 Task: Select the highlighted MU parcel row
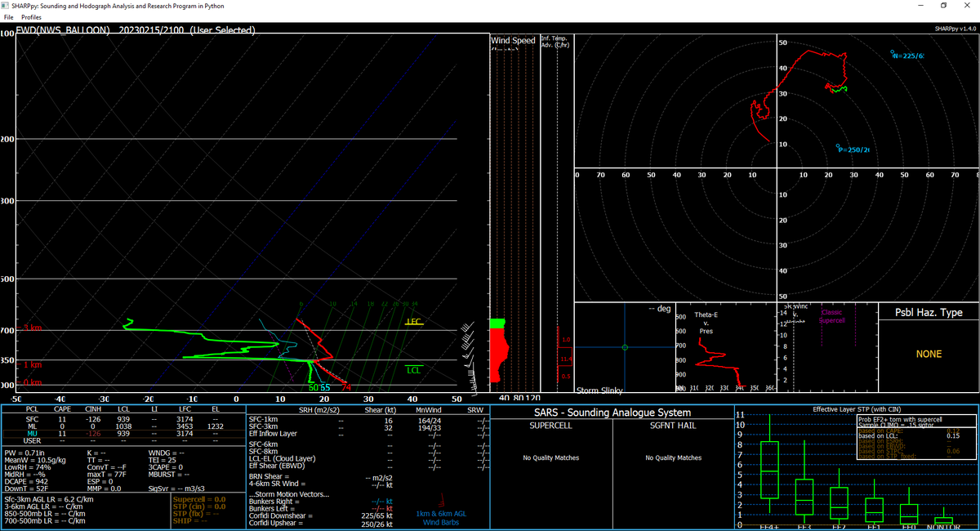[x=122, y=433]
